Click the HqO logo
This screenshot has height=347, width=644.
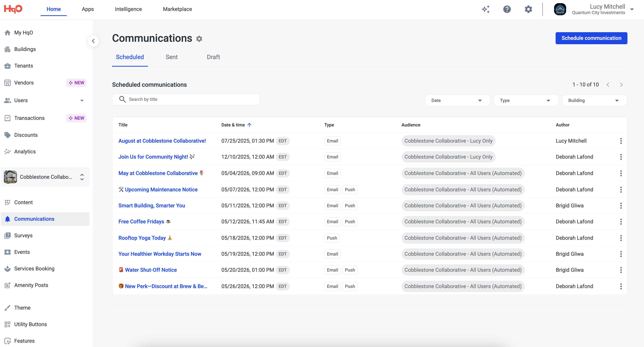point(13,9)
